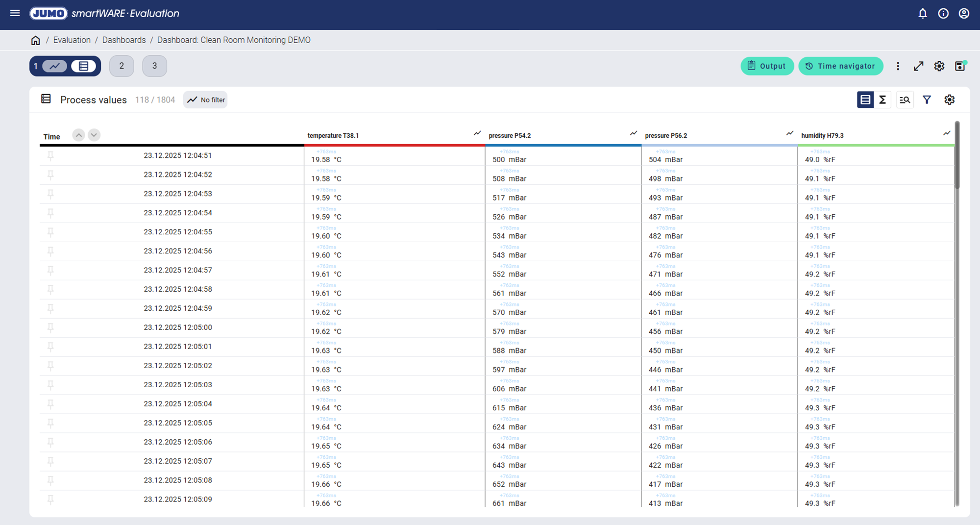Open the filter funnel for Process values
This screenshot has width=980, height=525.
[x=927, y=100]
